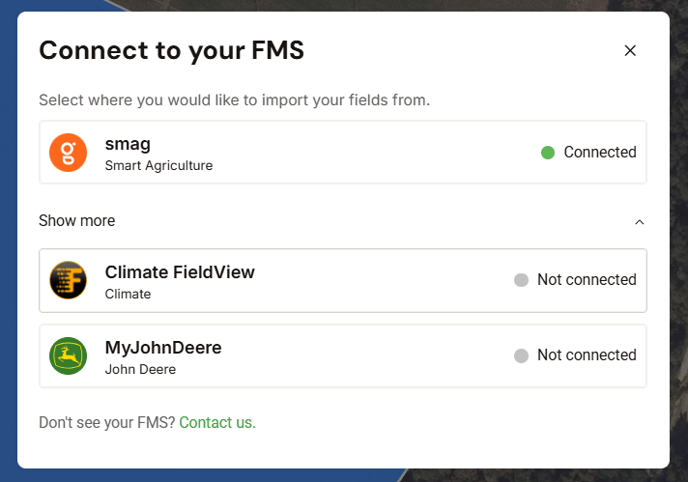Image resolution: width=688 pixels, height=482 pixels.
Task: Collapse the Show more chevron arrow
Action: tap(640, 221)
